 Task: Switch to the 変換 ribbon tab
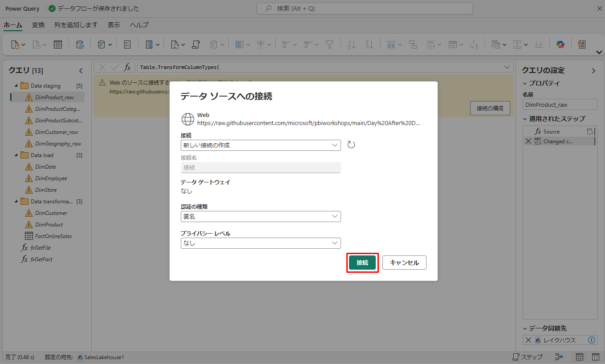tap(38, 25)
